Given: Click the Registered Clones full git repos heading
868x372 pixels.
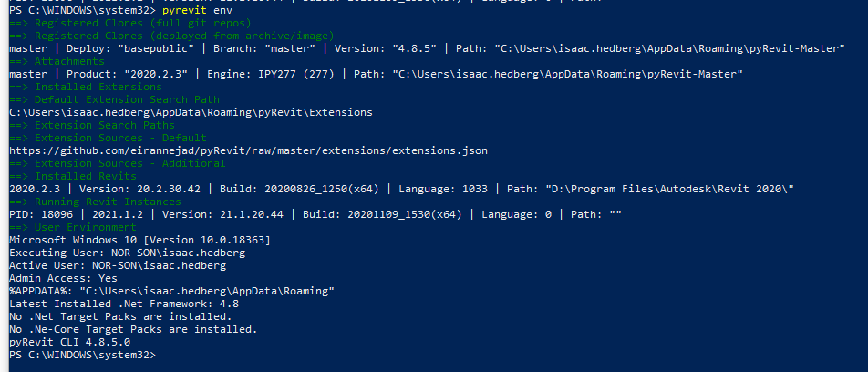Looking at the screenshot, I should (130, 24).
